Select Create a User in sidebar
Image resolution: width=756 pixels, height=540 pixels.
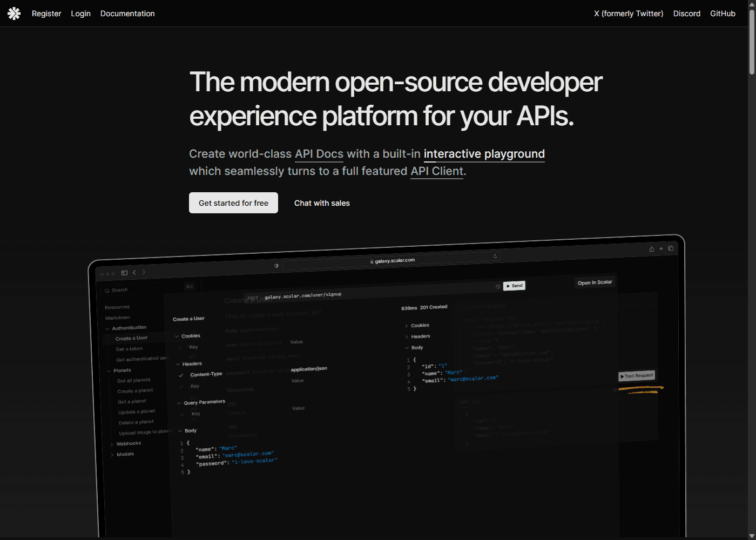tap(132, 338)
